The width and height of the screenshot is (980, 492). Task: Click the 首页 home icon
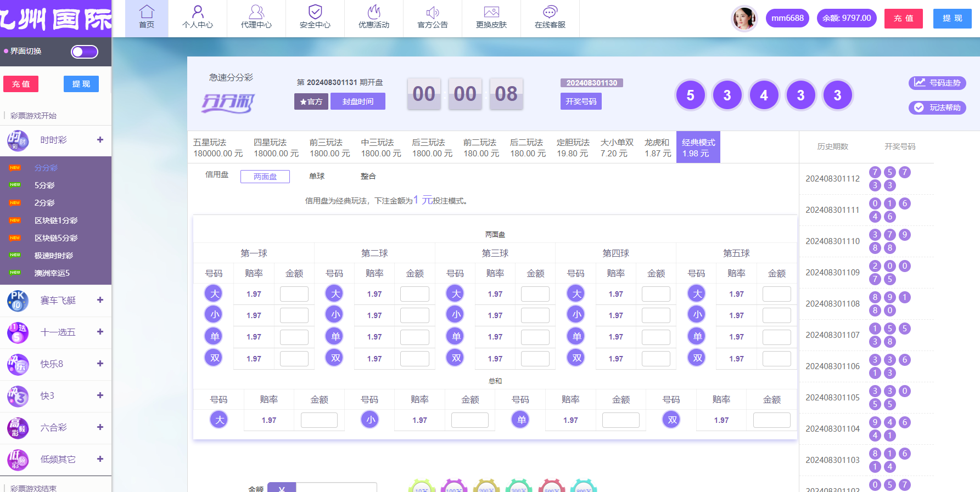tap(147, 12)
